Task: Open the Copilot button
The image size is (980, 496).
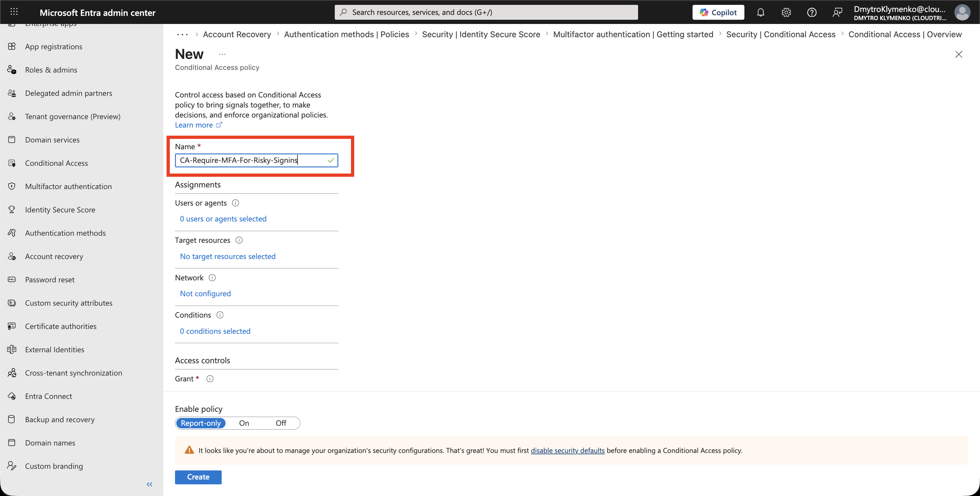Action: tap(718, 12)
